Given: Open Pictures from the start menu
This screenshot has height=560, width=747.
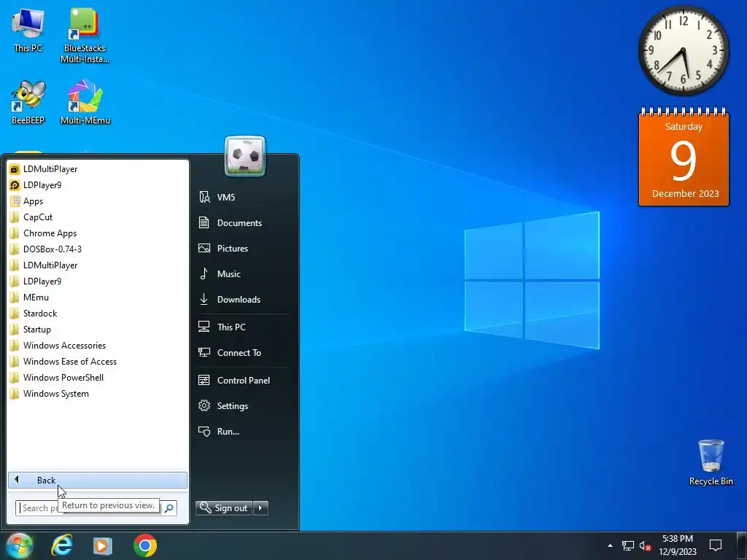Looking at the screenshot, I should [243, 249].
